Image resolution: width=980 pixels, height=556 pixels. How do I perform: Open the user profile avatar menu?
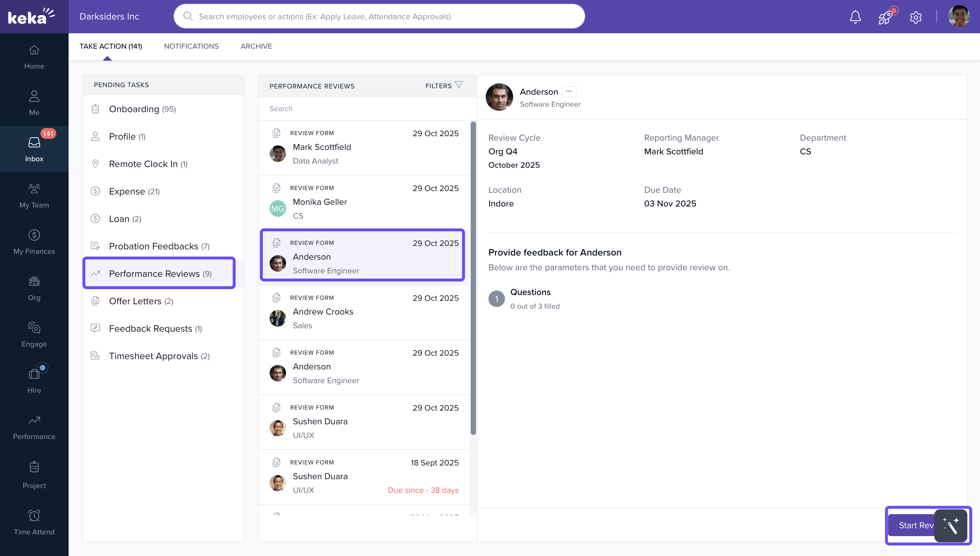(958, 16)
